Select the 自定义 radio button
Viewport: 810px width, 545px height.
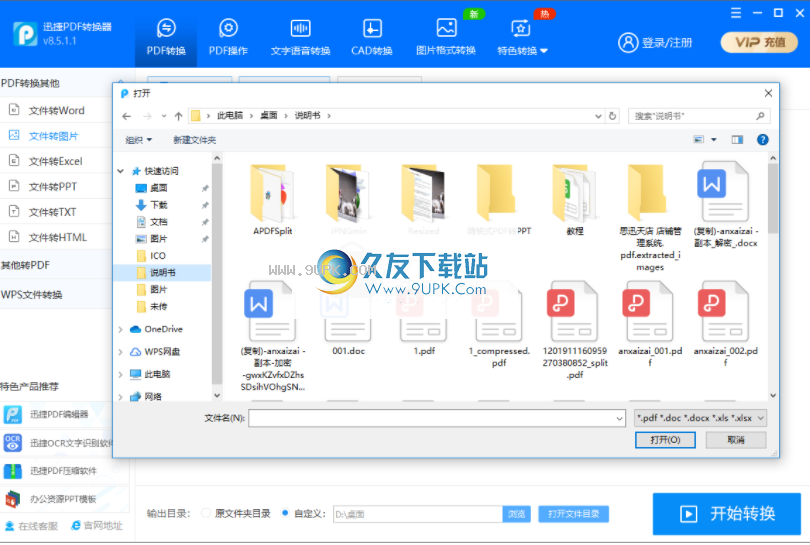[x=285, y=513]
